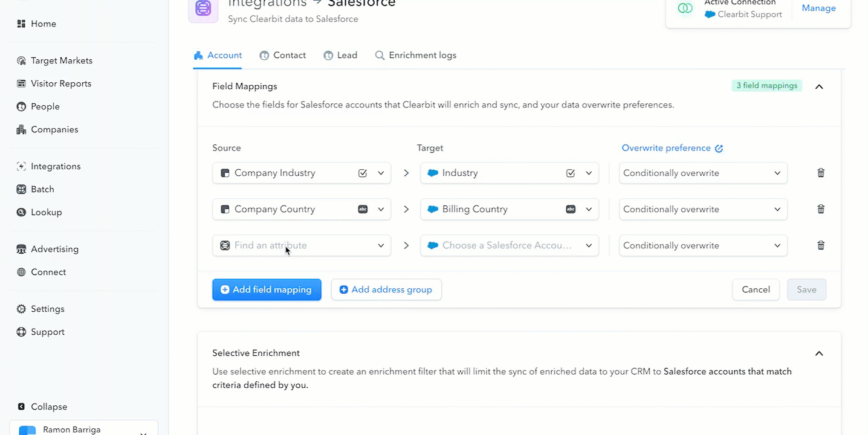Remove the Company Country mapping row

point(820,209)
